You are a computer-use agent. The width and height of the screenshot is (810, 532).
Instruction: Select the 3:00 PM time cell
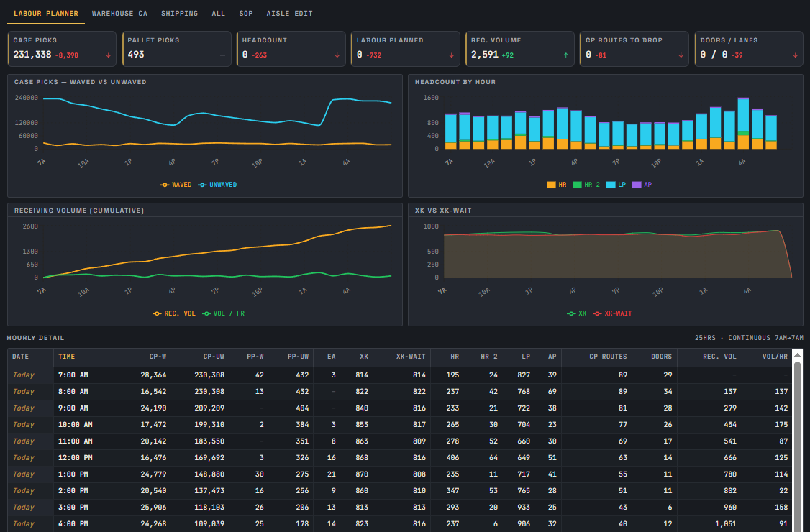tap(86, 508)
